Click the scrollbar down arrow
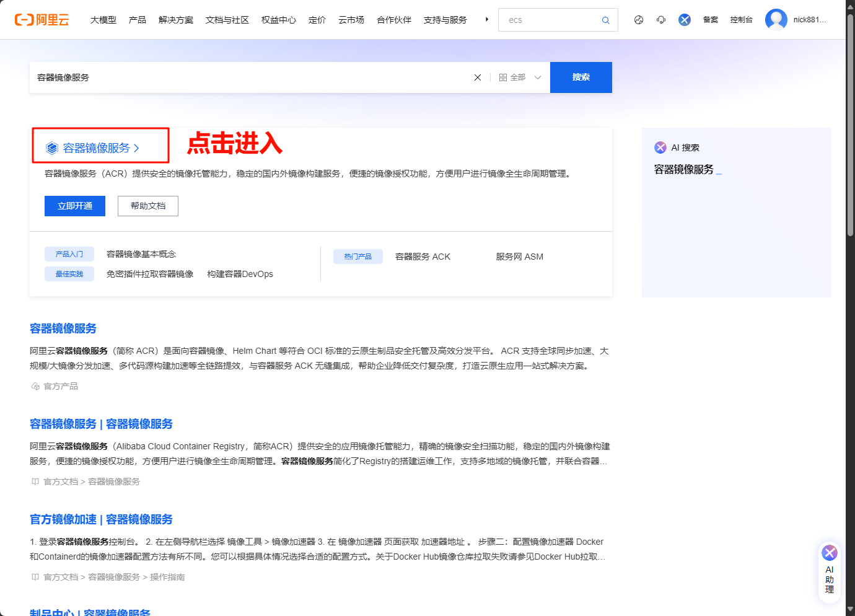This screenshot has height=616, width=855. [x=850, y=610]
